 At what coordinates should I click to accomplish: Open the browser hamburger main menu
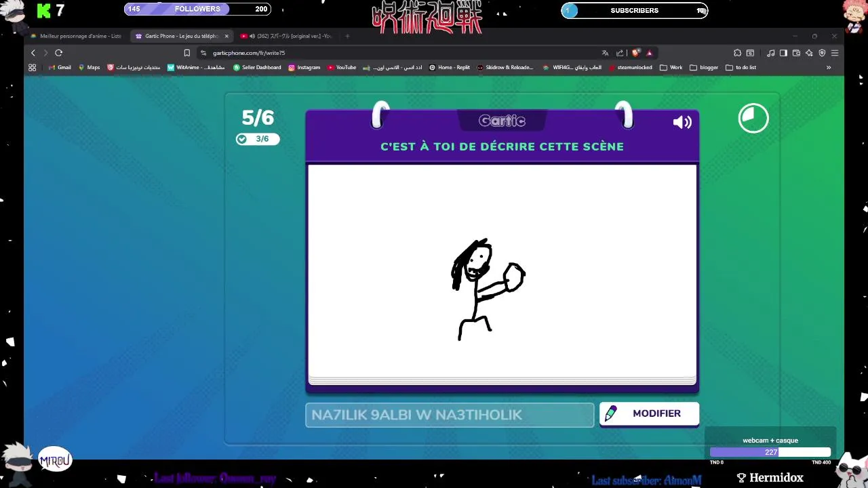tap(835, 53)
